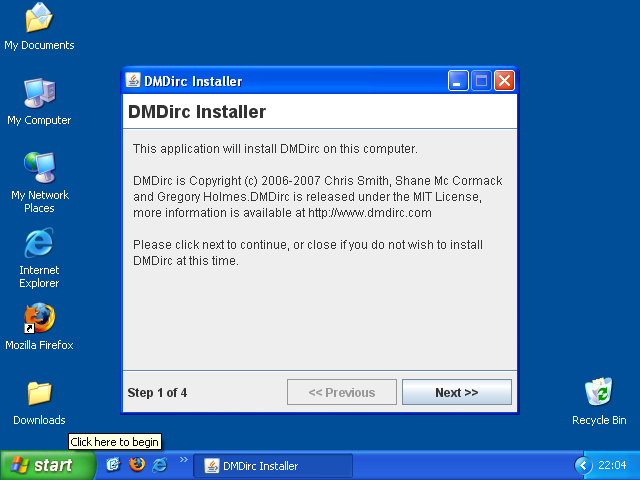This screenshot has height=480, width=640.
Task: Click the copyright notice paragraph
Action: click(318, 197)
